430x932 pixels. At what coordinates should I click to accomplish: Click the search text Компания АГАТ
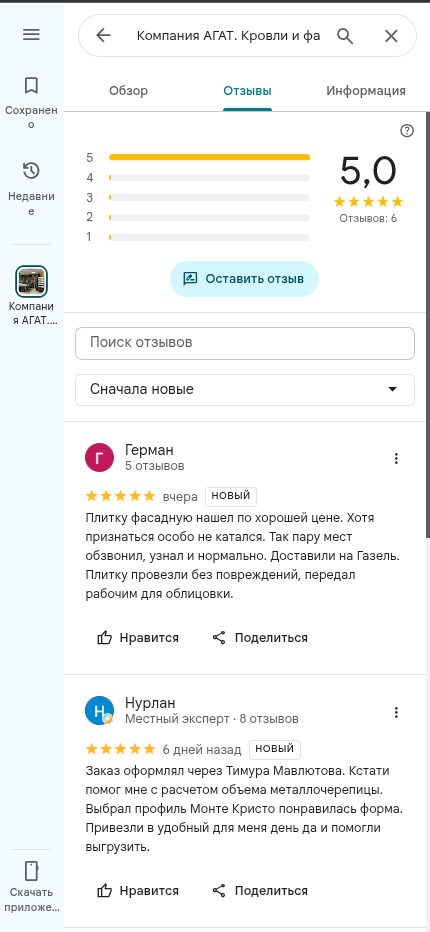coord(228,36)
